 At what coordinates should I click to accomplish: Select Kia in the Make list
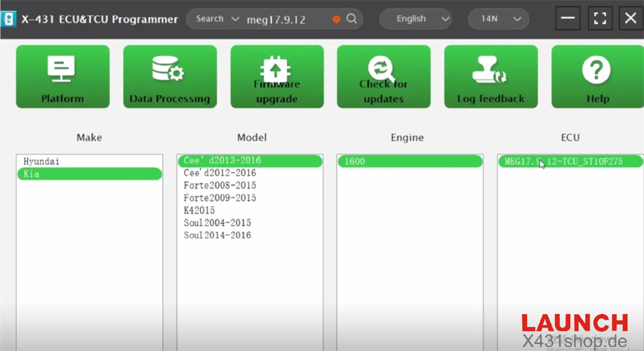tap(90, 174)
